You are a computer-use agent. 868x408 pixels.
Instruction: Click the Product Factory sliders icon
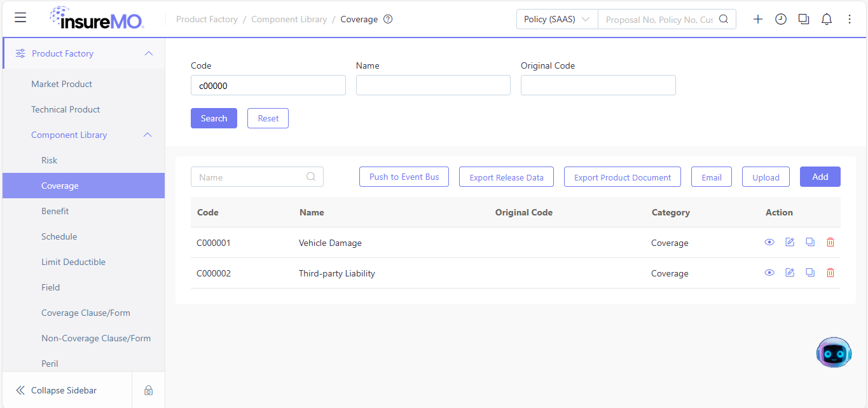[20, 53]
